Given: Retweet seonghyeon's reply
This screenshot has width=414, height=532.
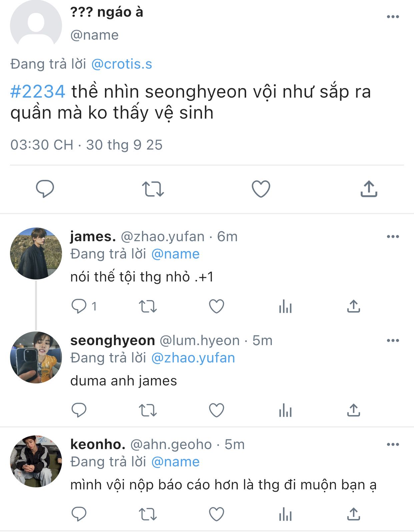Looking at the screenshot, I should click(148, 410).
